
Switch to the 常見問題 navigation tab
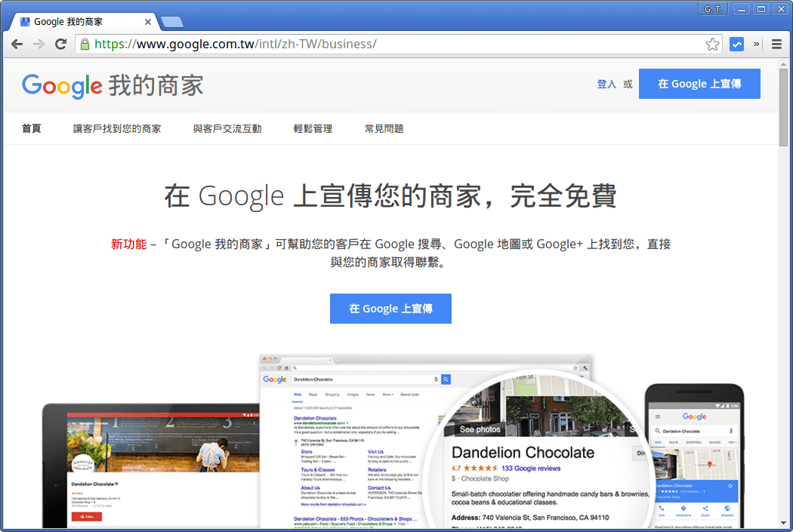pyautogui.click(x=385, y=128)
